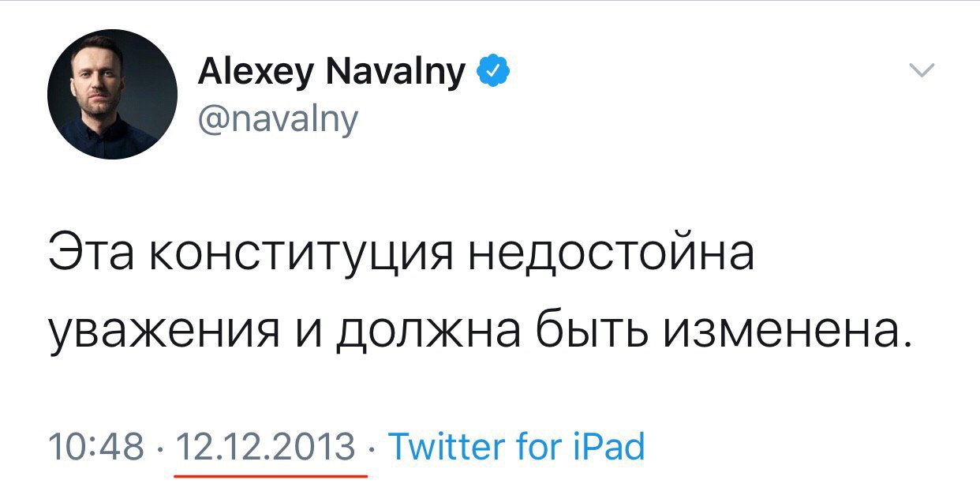This screenshot has height=499, width=980.
Task: Click the @navalny handle
Action: 277,120
